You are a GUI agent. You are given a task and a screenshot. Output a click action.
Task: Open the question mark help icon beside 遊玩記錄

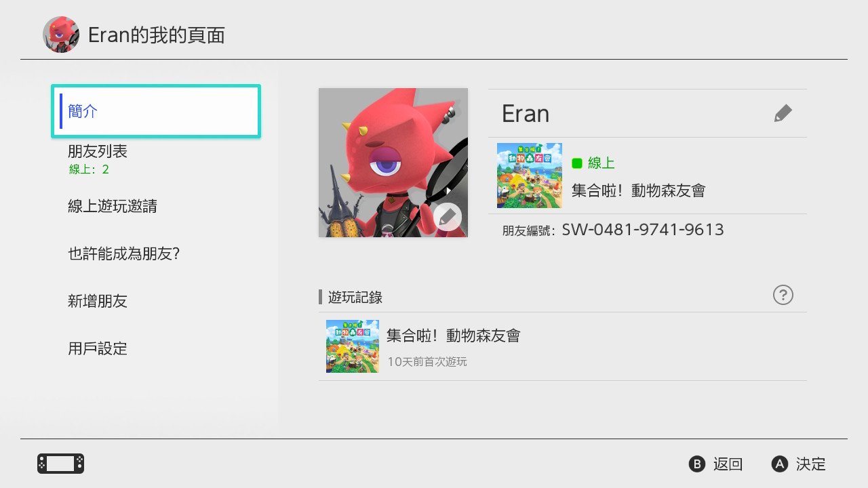pyautogui.click(x=783, y=295)
